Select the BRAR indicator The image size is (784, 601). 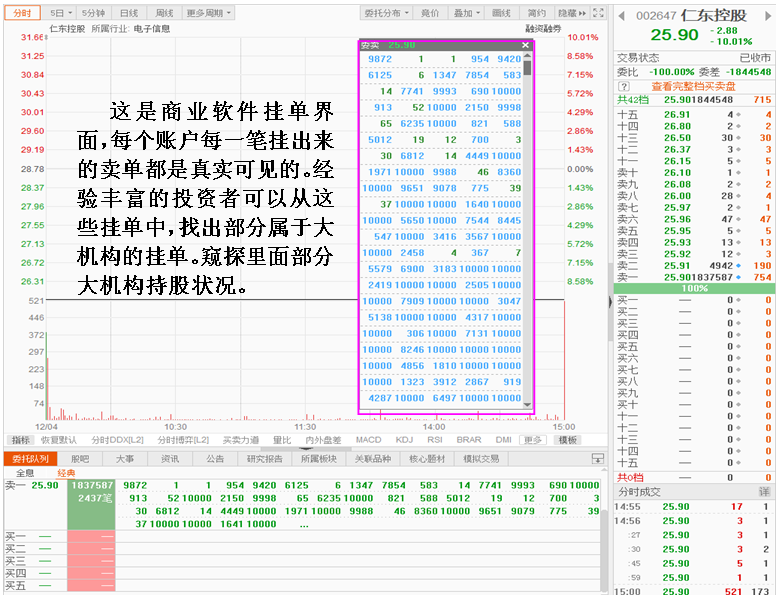coord(468,440)
